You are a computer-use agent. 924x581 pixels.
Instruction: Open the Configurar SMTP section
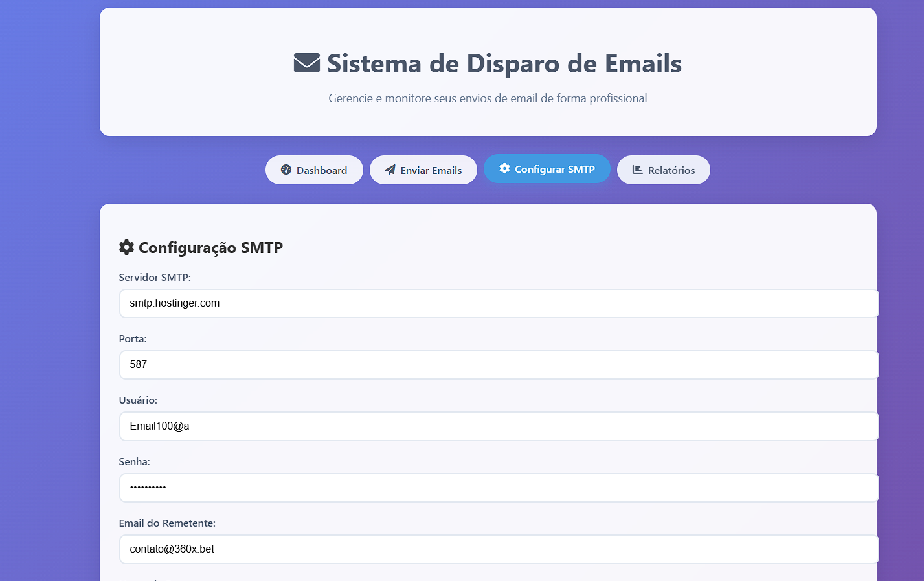coord(547,168)
